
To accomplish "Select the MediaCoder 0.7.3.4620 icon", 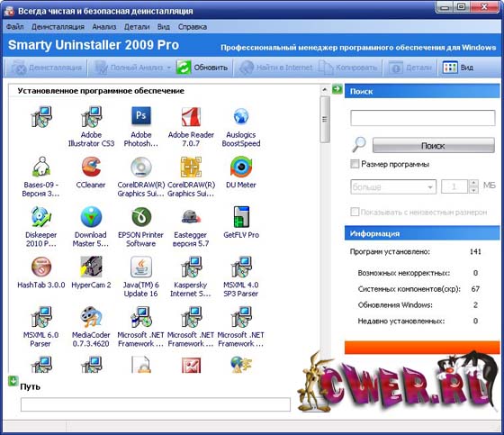I will [91, 317].
